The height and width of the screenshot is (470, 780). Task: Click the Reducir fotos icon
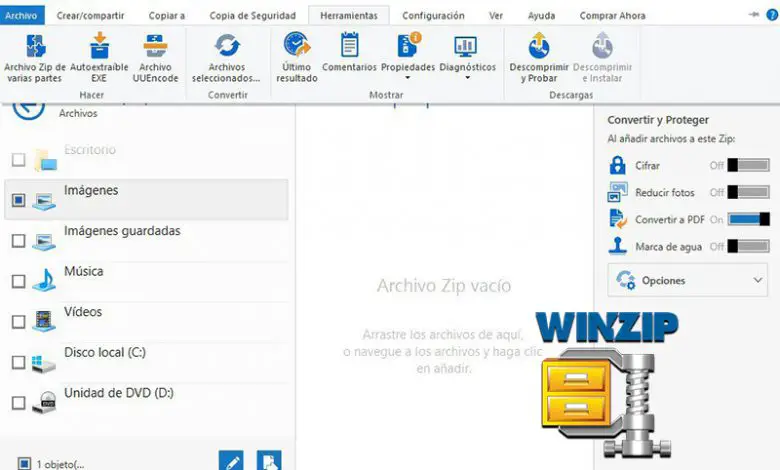[617, 192]
